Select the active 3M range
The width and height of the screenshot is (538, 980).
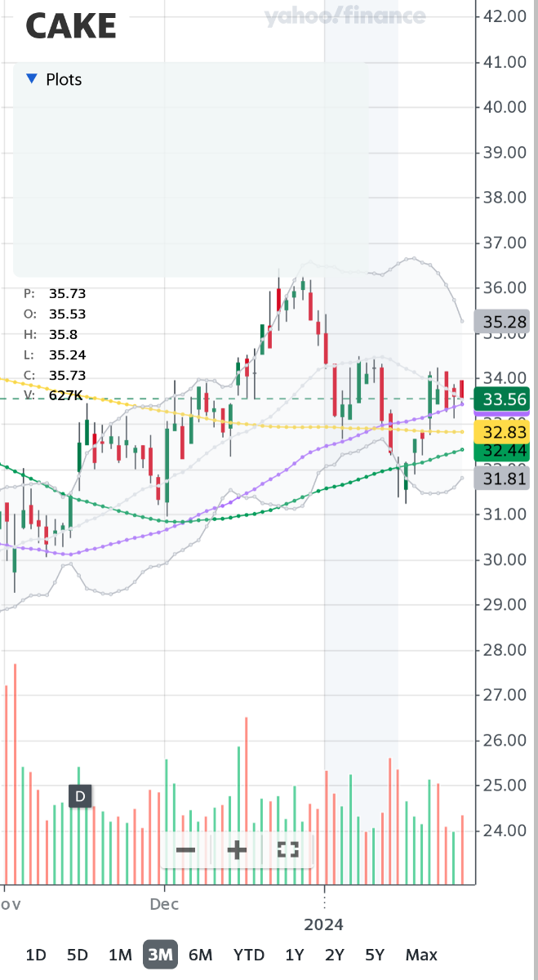pyautogui.click(x=161, y=955)
